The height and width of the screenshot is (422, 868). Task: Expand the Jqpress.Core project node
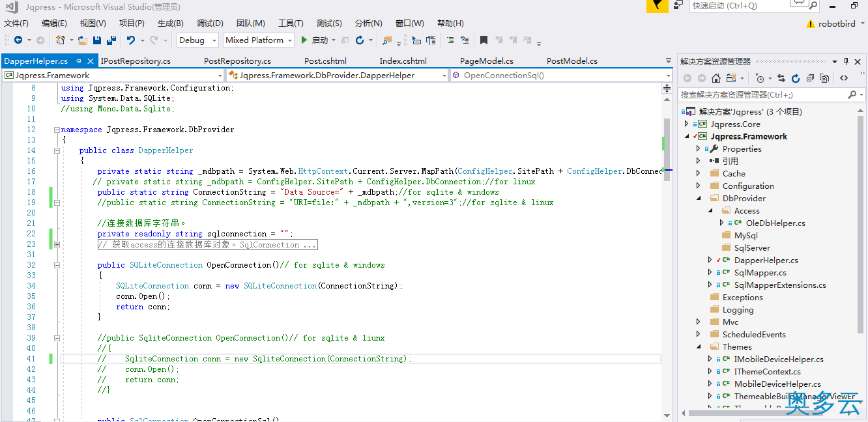pos(686,124)
